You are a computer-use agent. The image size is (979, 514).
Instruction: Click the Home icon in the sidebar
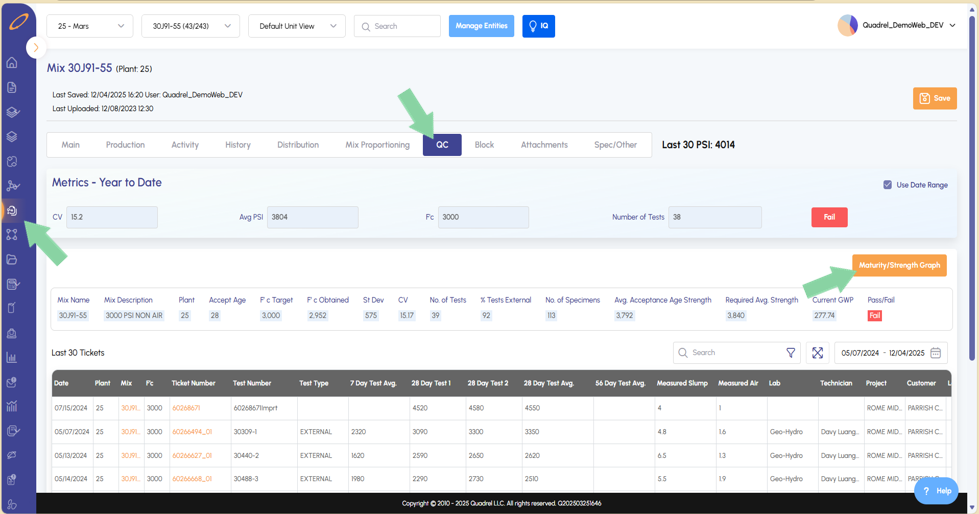coord(12,63)
